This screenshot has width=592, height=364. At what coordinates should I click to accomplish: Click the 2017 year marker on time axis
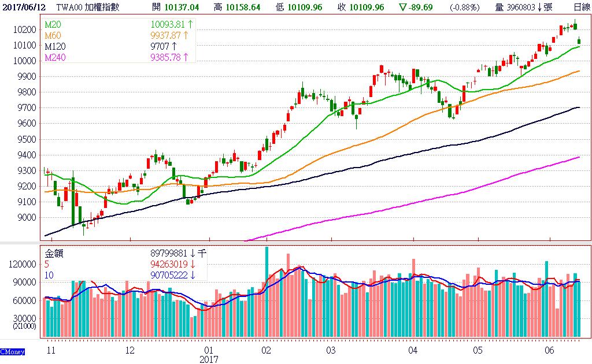coord(208,359)
